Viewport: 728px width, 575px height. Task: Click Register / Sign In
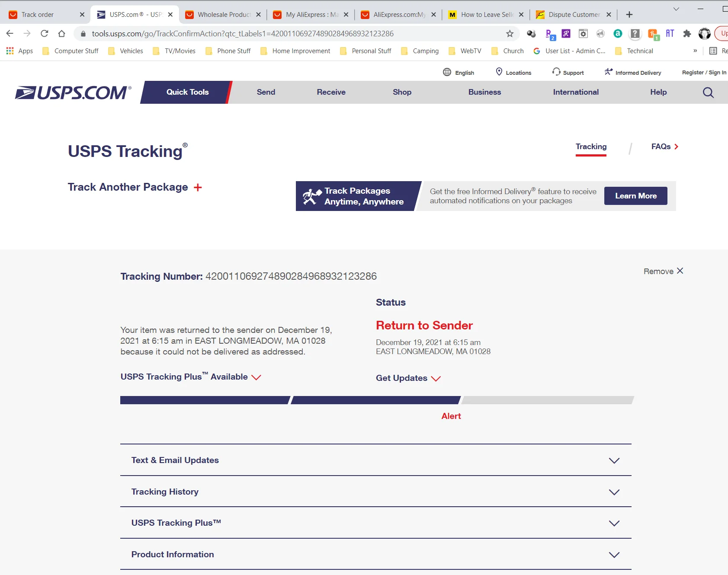(x=704, y=72)
